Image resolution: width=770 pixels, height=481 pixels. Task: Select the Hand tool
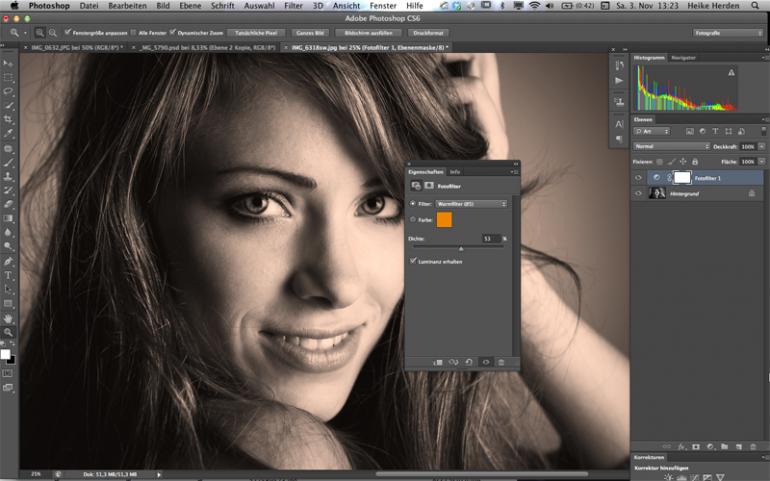coord(8,318)
